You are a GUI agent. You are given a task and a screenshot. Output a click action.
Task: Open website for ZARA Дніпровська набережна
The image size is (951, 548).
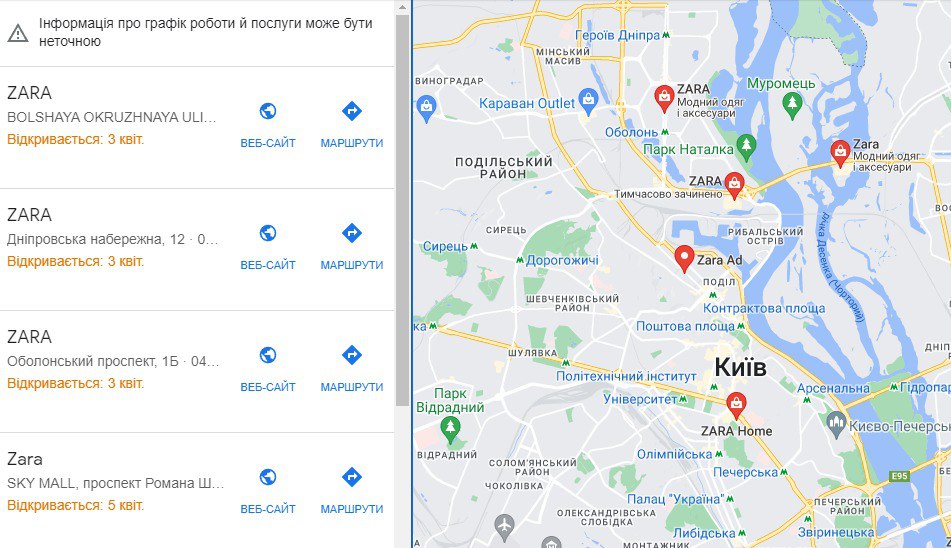267,247
